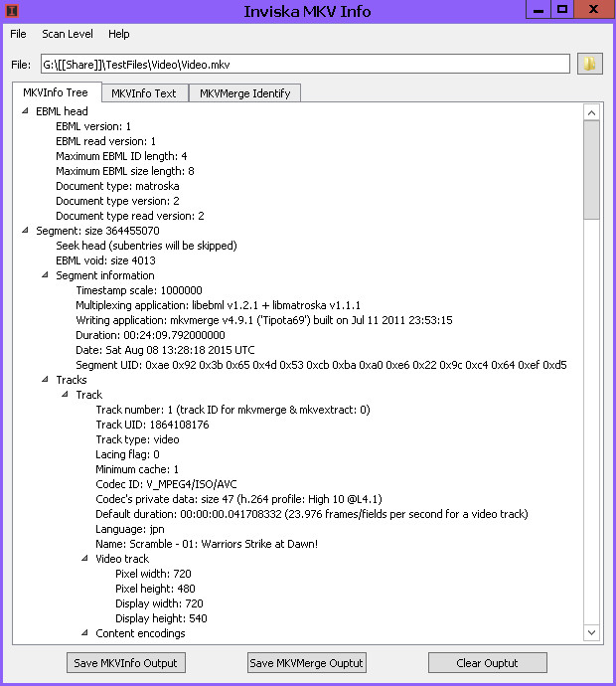
Task: Collapse the Segment: size 364455070 node
Action: pyautogui.click(x=25, y=230)
